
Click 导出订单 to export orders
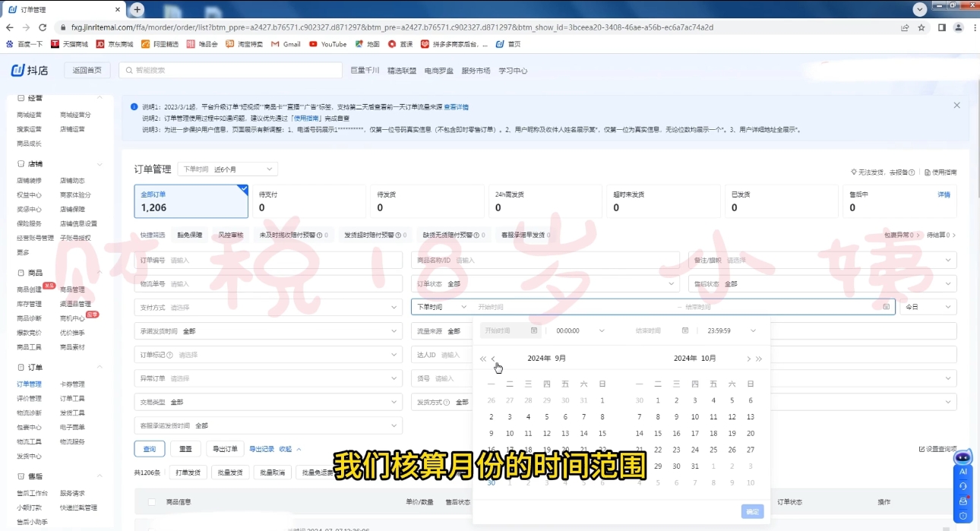click(225, 449)
